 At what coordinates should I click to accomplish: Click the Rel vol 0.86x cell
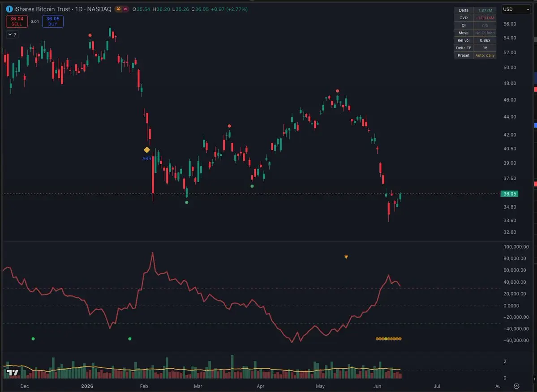[x=485, y=40]
